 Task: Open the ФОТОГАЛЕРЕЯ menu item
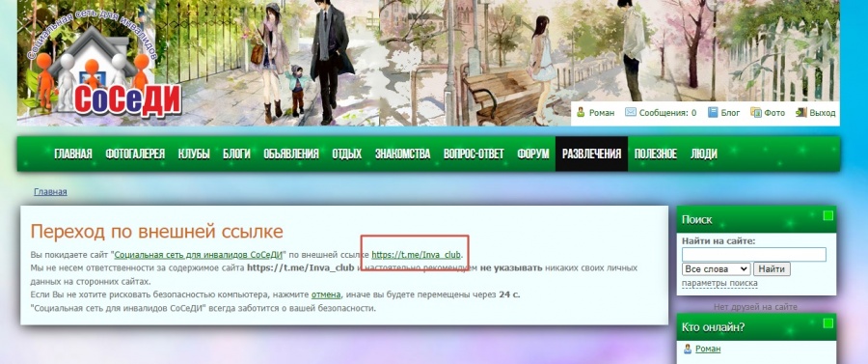[x=135, y=154]
